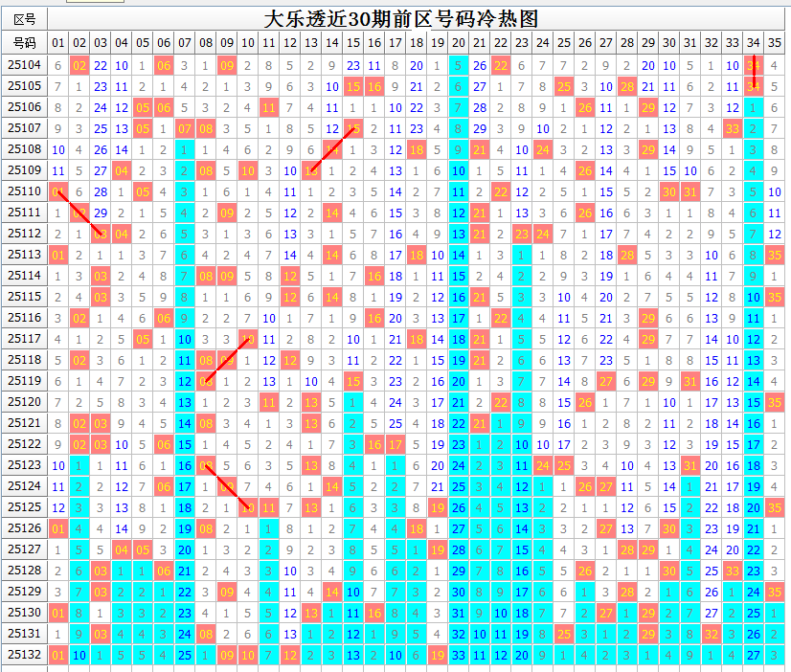This screenshot has width=791, height=672.
Task: Click red cell 25 in row 25105
Action: [x=564, y=87]
